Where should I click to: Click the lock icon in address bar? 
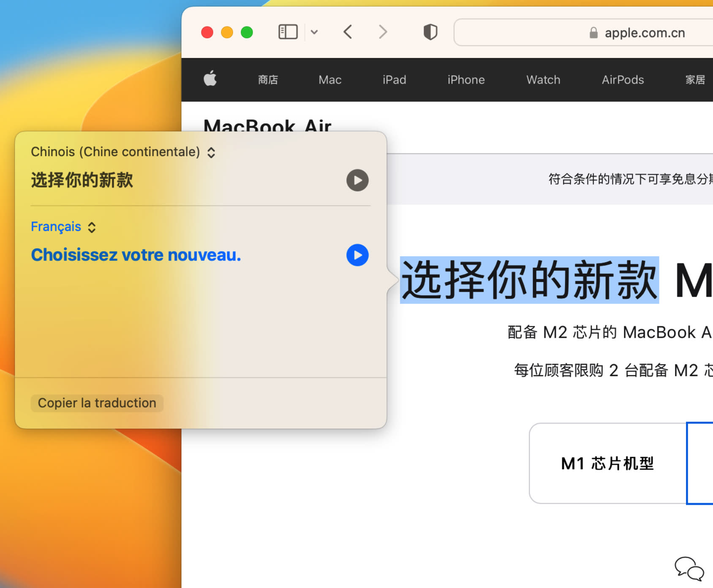point(593,33)
